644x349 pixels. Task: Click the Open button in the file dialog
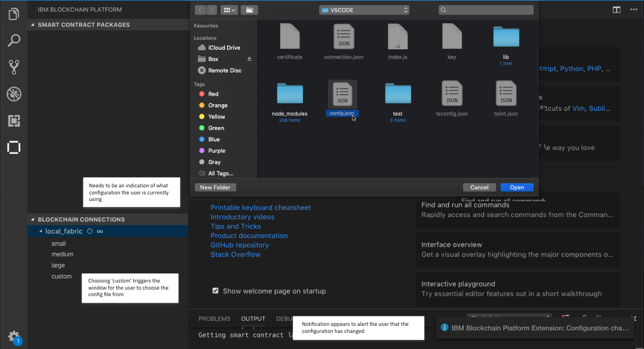click(517, 187)
